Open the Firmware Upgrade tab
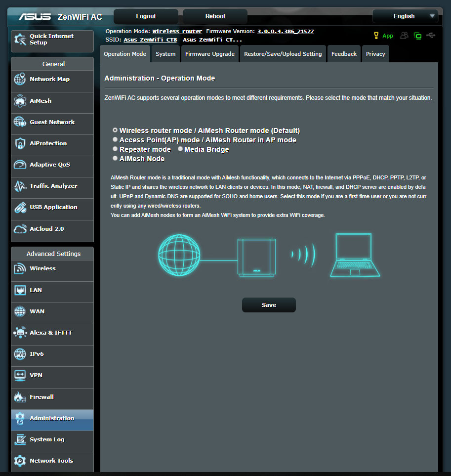 210,54
